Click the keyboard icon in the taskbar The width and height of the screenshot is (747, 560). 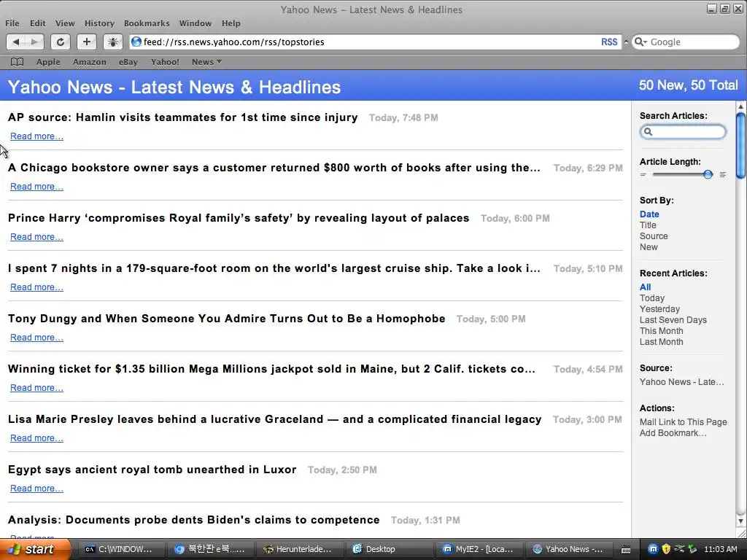click(x=626, y=550)
